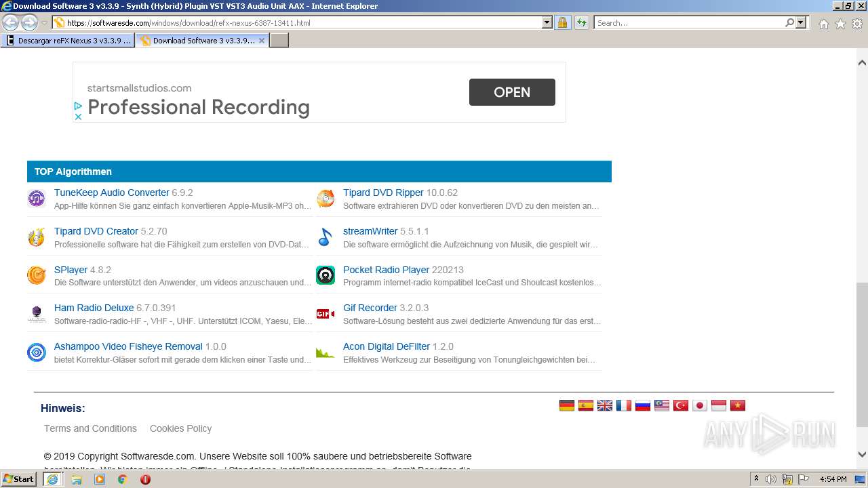Open the Pocket Radio Player link
Image resolution: width=868 pixels, height=488 pixels.
pos(387,270)
